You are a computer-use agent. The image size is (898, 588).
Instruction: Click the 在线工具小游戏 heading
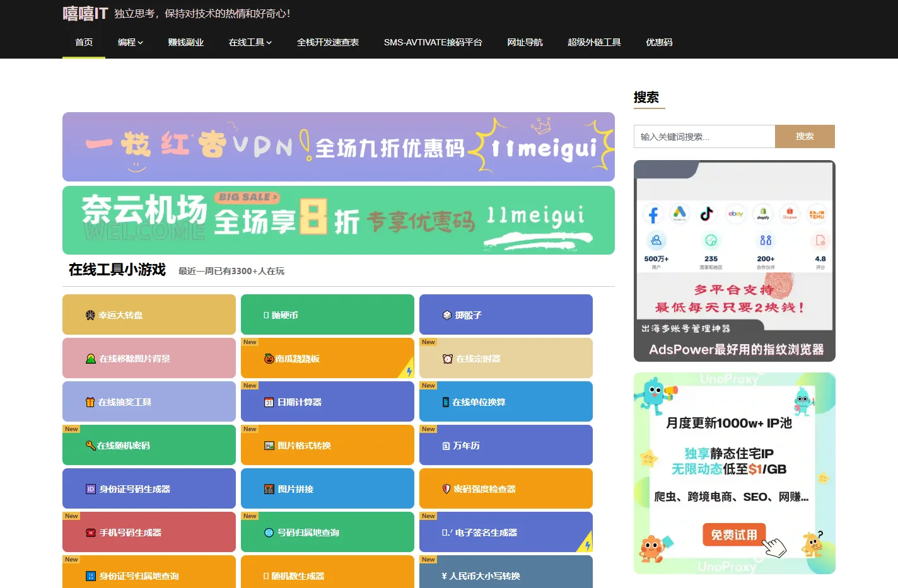[117, 270]
